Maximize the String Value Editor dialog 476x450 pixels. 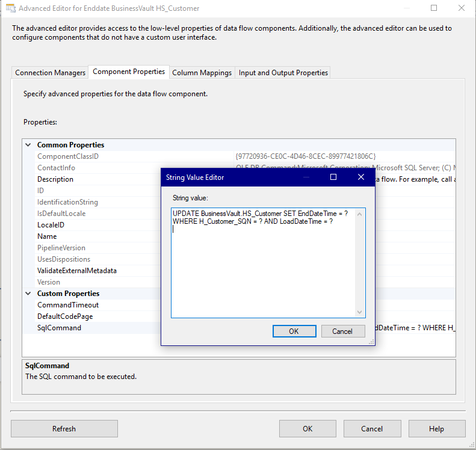333,177
